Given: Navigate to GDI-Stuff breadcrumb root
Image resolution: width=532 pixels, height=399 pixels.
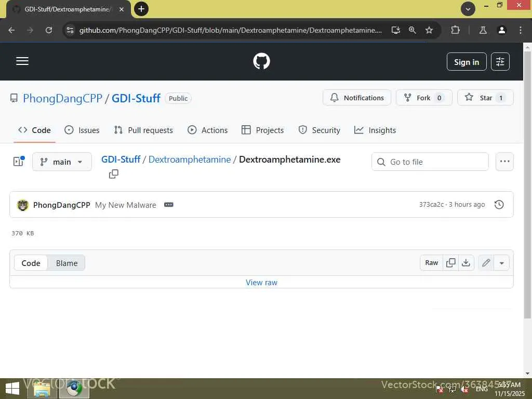Looking at the screenshot, I should point(121,159).
